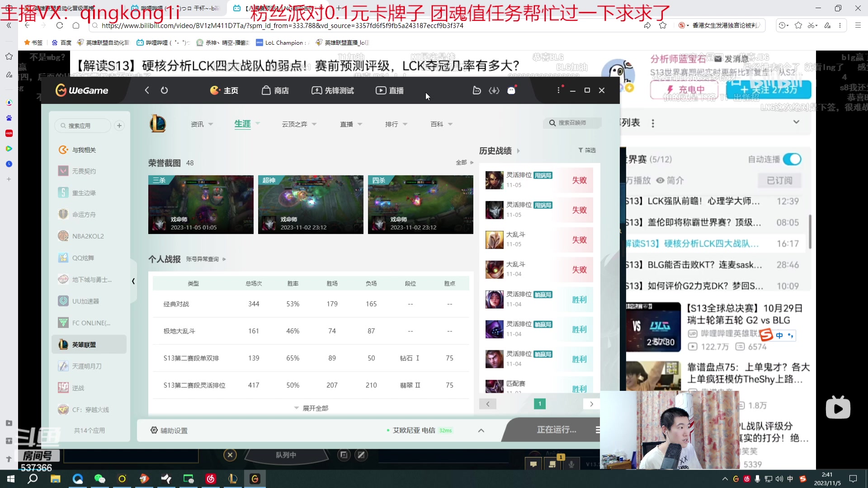
Task: Select 天涯明月刀 in the app list
Action: (x=89, y=366)
